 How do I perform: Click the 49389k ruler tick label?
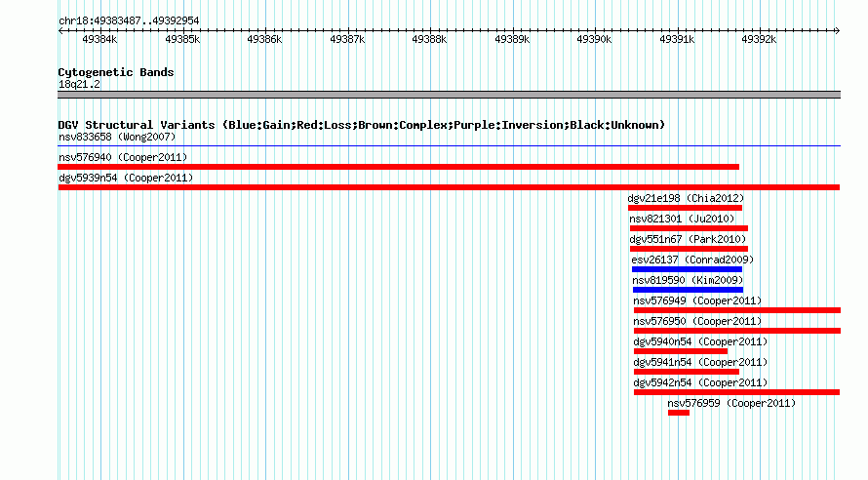(x=512, y=39)
